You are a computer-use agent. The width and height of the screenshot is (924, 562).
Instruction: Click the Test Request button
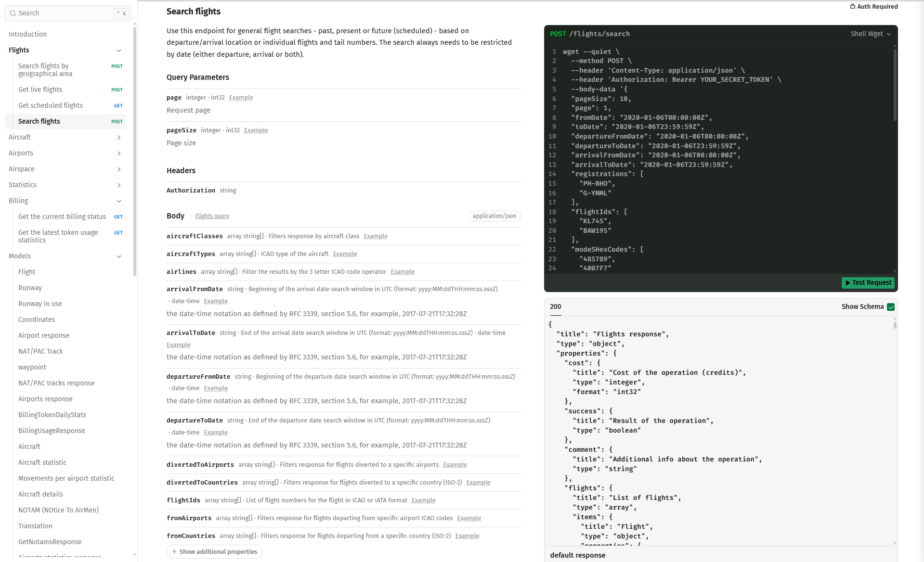868,283
